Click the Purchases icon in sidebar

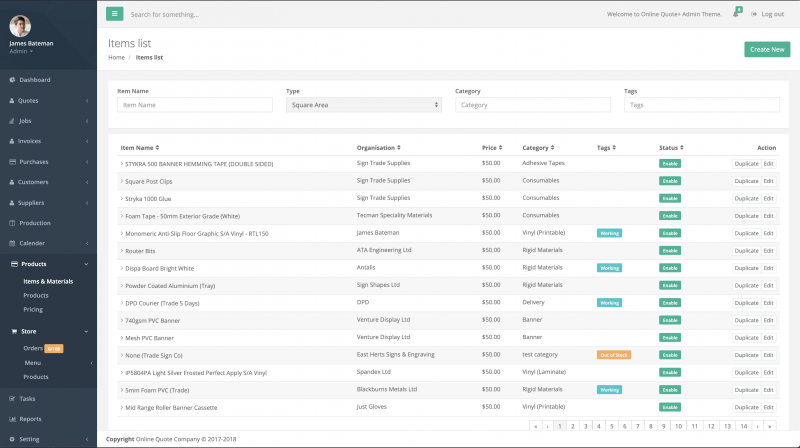pos(12,162)
